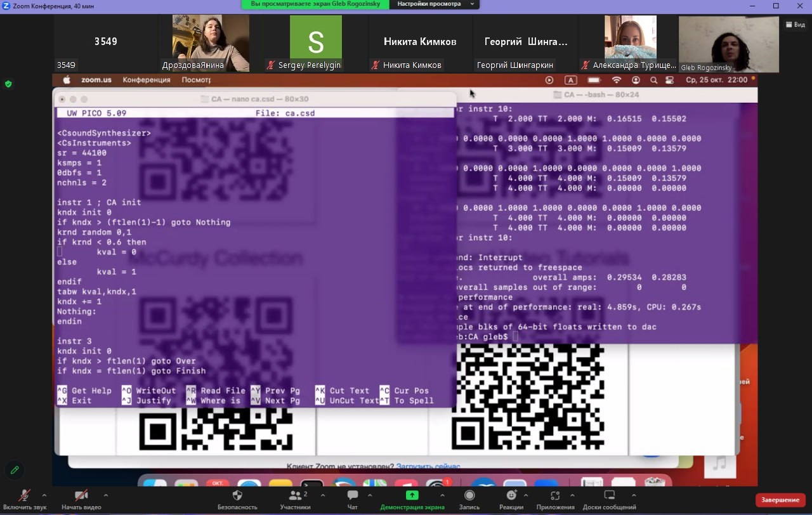Click the green pencil annotate icon
This screenshot has height=515, width=812.
point(14,470)
